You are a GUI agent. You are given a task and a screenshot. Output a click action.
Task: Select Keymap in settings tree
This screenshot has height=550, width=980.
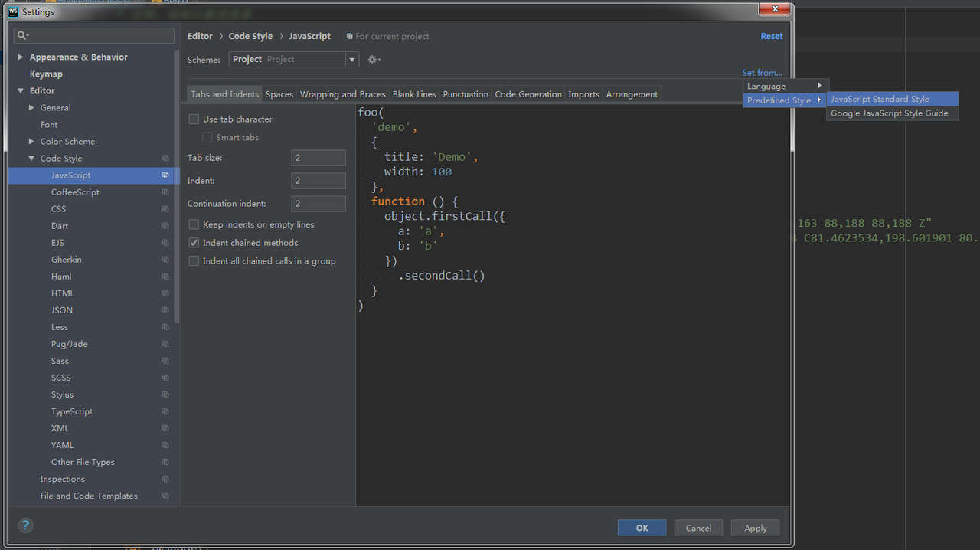[x=46, y=74]
